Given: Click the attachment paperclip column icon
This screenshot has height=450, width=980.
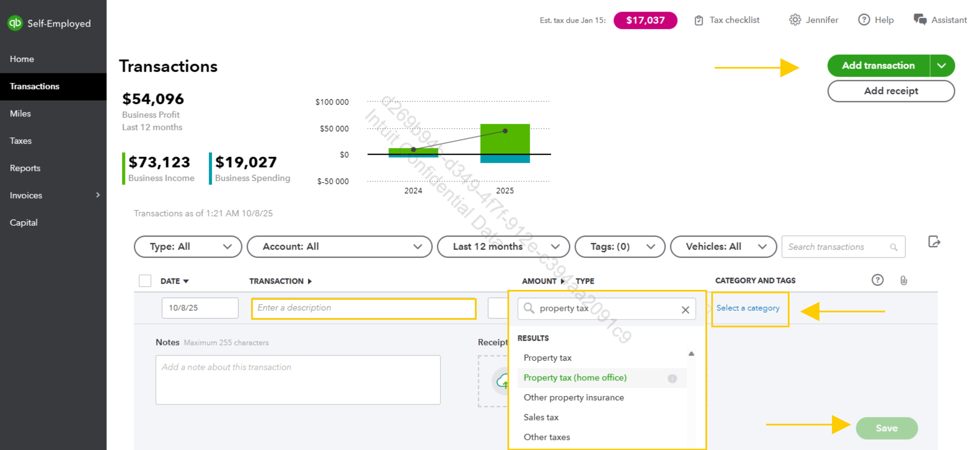Looking at the screenshot, I should coord(903,281).
